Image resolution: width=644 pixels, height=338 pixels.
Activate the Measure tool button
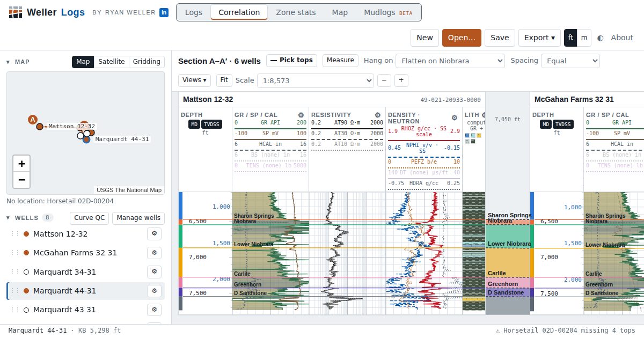(340, 60)
